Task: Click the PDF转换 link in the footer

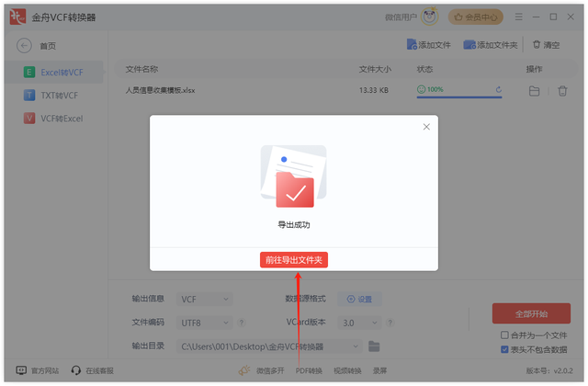Action: (x=309, y=370)
